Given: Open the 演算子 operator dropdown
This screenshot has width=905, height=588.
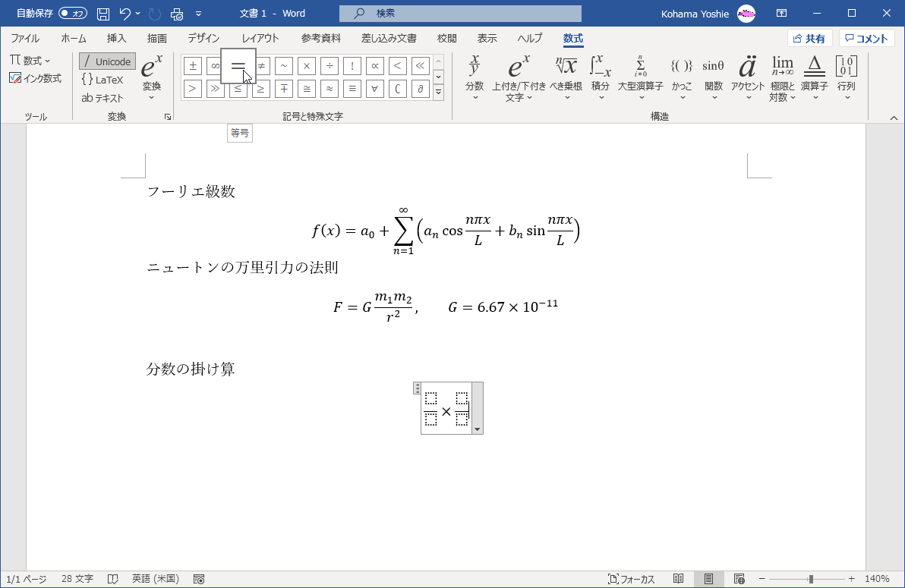Looking at the screenshot, I should coord(815,78).
